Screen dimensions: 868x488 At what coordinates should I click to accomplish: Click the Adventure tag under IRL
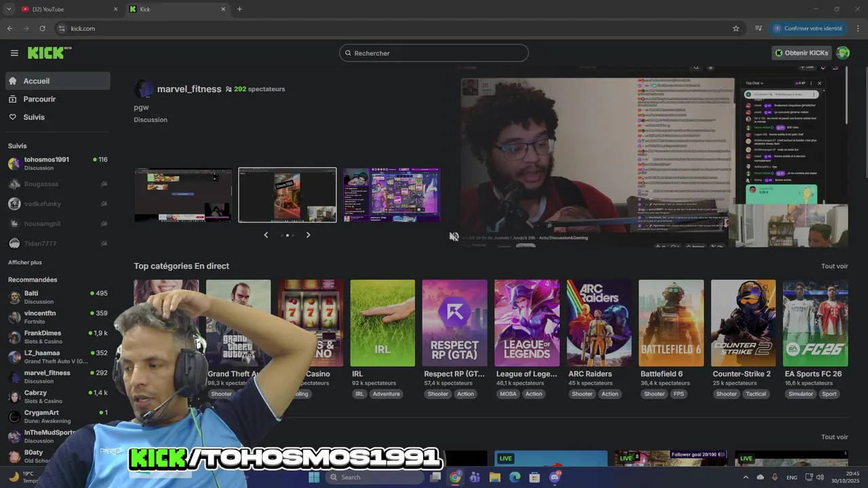pyautogui.click(x=386, y=394)
